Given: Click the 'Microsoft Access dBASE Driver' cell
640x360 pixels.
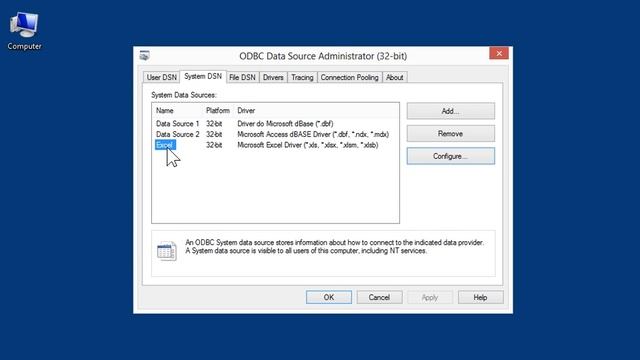Looking at the screenshot, I should click(x=313, y=134).
